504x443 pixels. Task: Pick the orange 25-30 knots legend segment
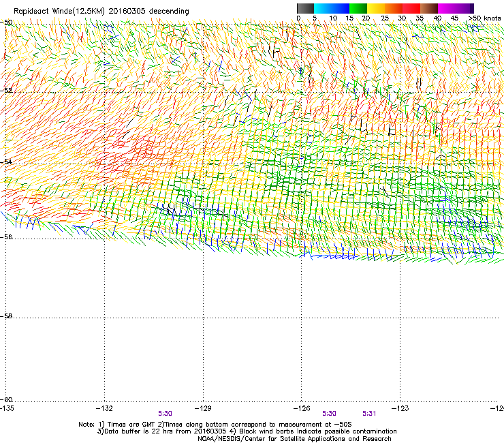(x=394, y=8)
